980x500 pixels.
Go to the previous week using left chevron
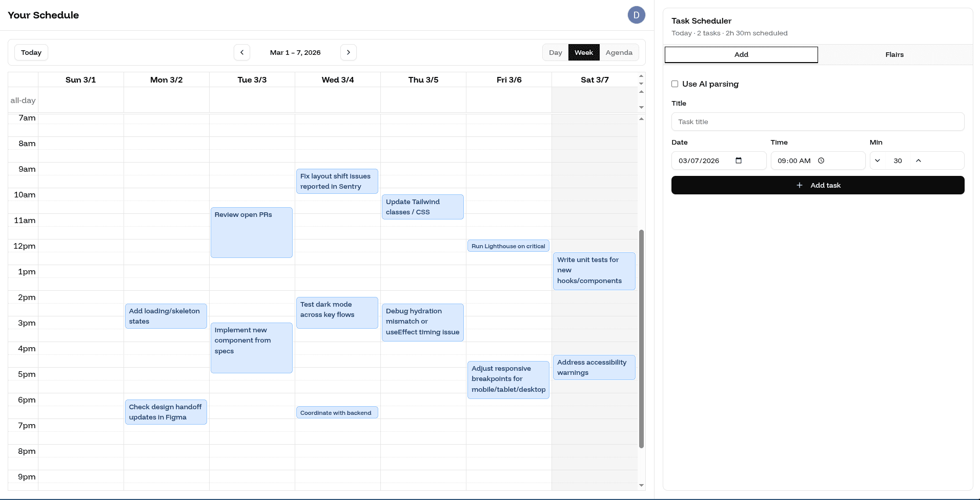(242, 52)
